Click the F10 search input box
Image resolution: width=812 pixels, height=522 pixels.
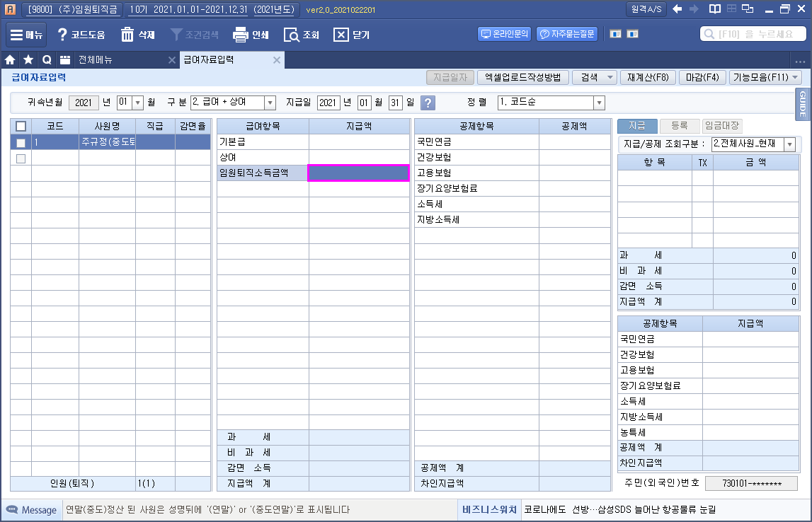pyautogui.click(x=753, y=34)
